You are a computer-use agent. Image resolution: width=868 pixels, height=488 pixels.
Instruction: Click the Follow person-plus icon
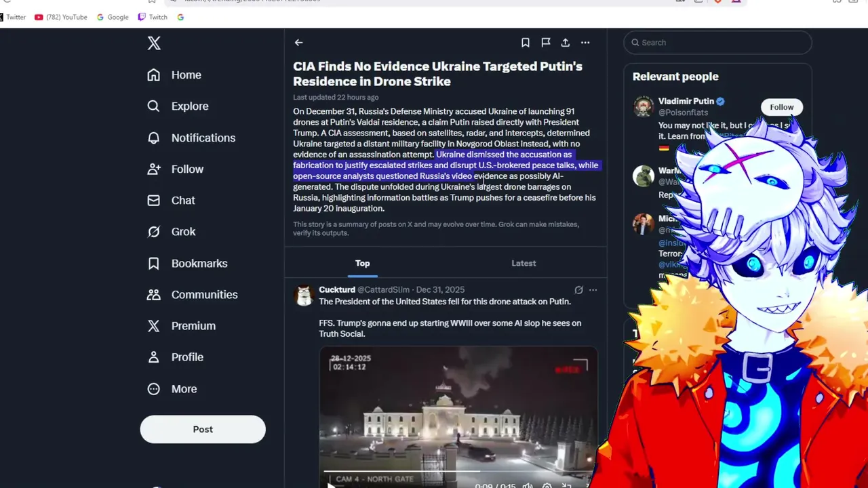pos(154,169)
